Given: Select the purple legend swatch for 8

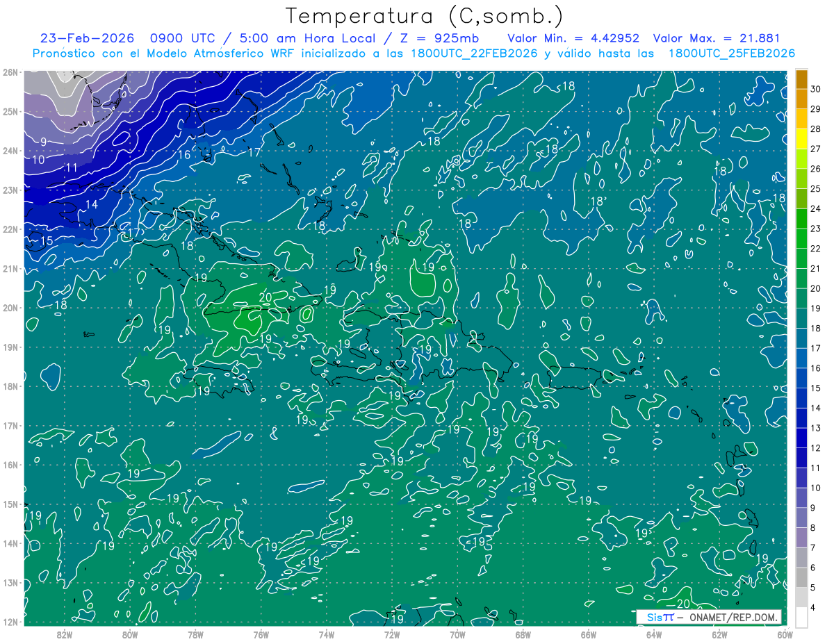Looking at the screenshot, I should (x=802, y=518).
